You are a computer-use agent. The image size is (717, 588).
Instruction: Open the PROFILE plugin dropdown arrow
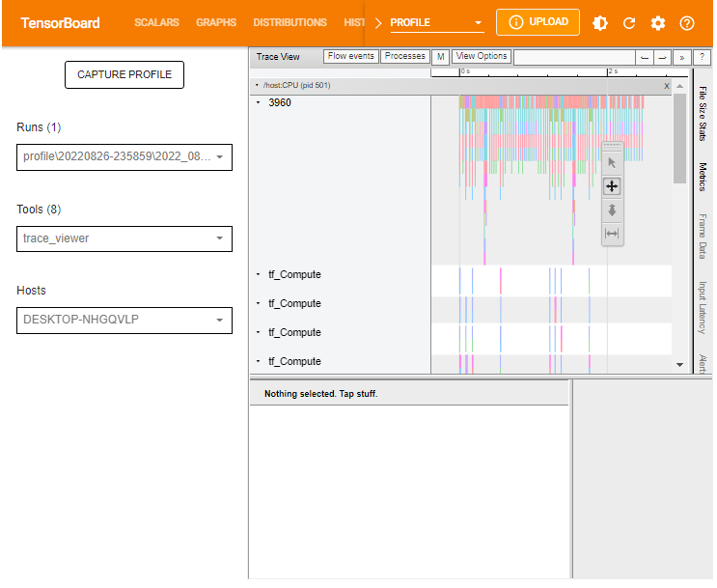tap(478, 22)
